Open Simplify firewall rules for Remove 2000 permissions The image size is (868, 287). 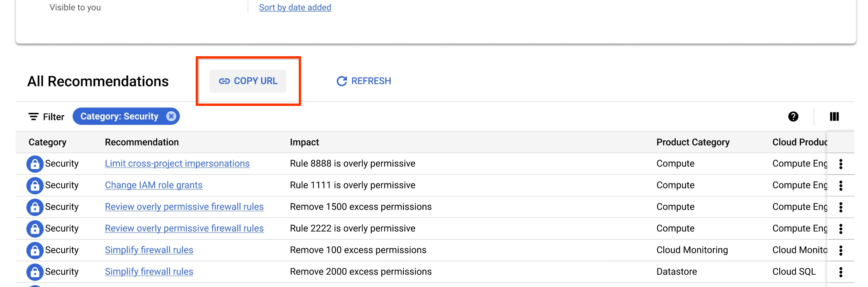(x=149, y=272)
